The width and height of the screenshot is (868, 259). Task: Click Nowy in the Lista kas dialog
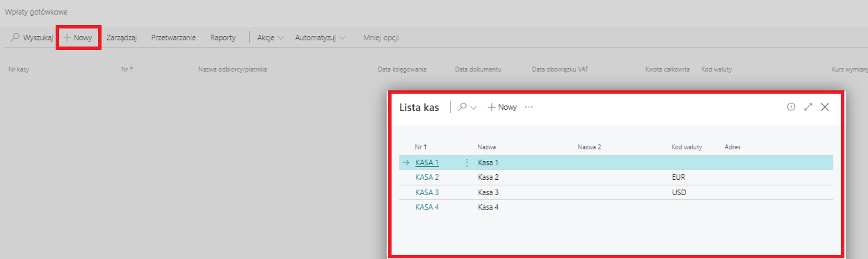[x=502, y=108]
